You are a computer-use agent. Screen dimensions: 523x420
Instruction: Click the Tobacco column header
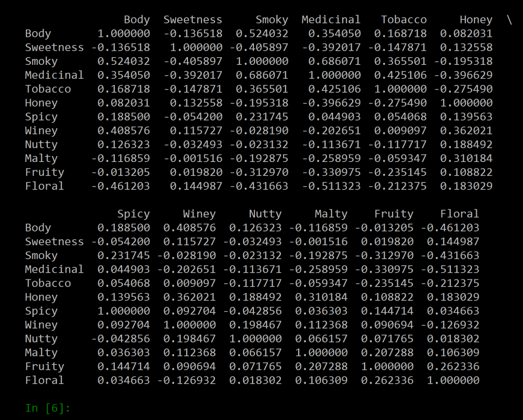point(404,20)
